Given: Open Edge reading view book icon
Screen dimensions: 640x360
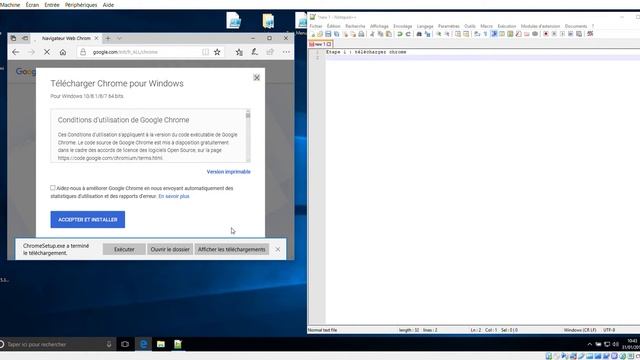Looking at the screenshot, I should coord(205,52).
